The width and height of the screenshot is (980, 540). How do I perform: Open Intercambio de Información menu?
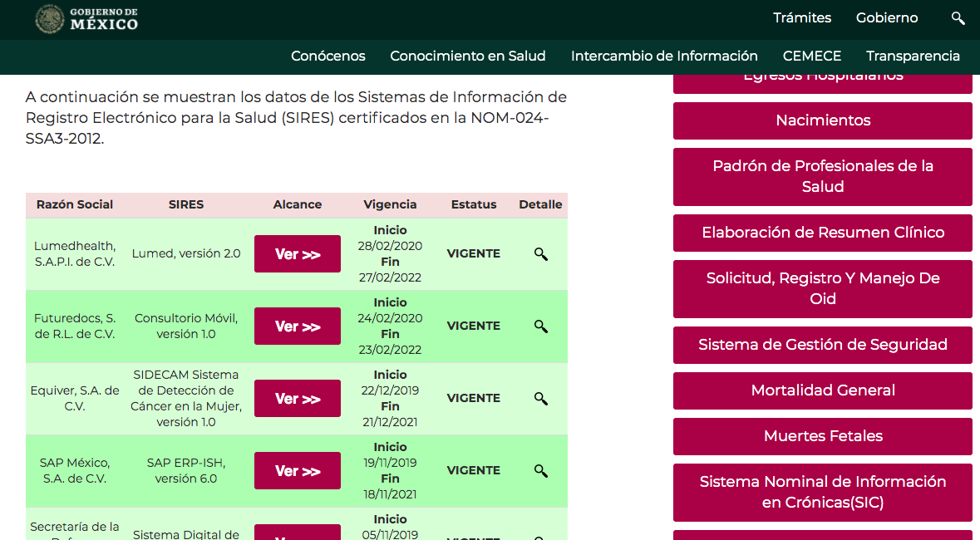point(664,56)
